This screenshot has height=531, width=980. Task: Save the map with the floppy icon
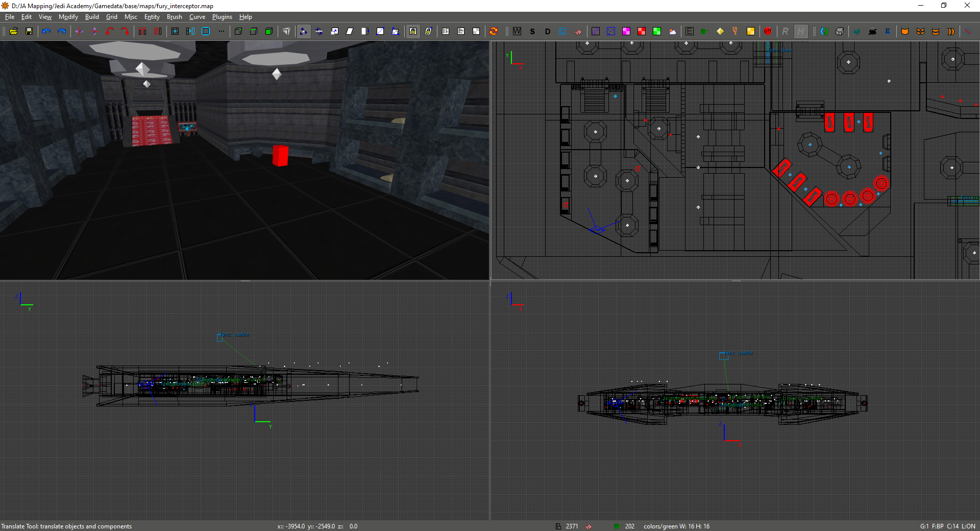(x=29, y=31)
